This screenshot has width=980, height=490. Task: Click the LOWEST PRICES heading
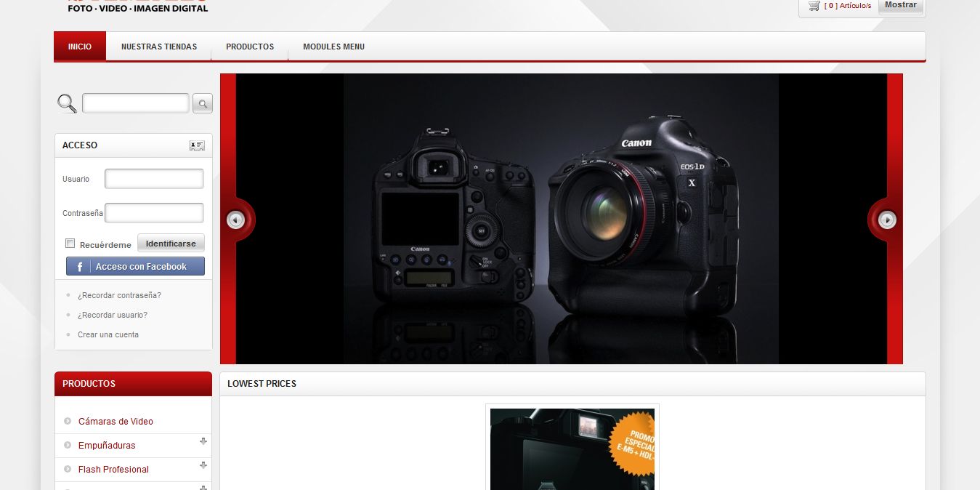[x=262, y=384]
